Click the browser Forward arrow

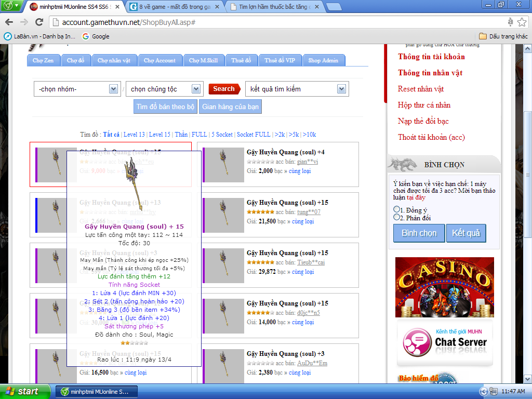[x=24, y=22]
